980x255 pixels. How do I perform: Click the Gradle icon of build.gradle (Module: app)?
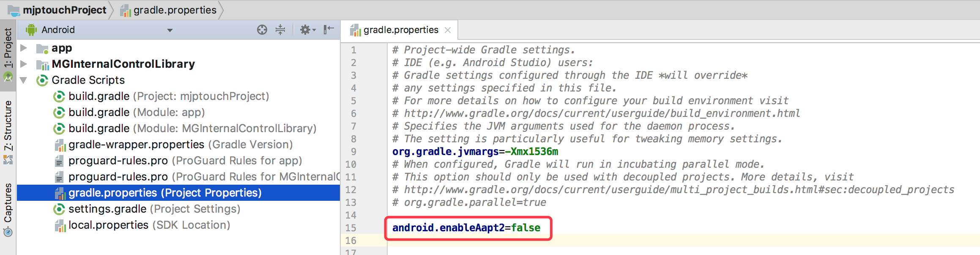(x=59, y=112)
